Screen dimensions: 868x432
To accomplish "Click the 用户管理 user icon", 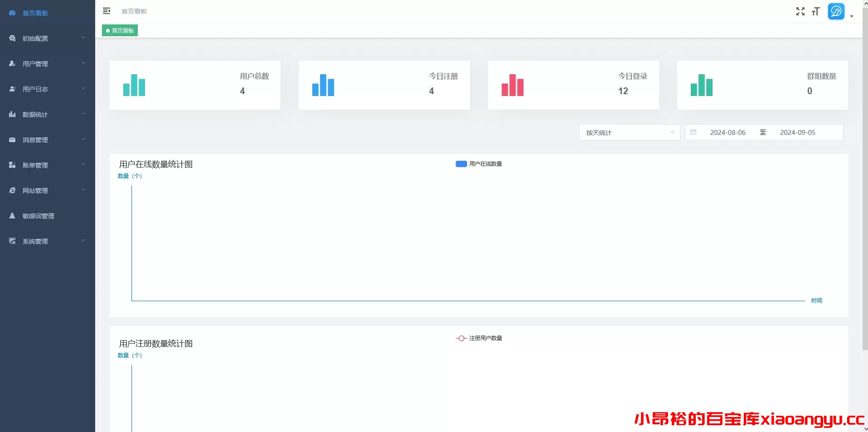I will (x=12, y=63).
